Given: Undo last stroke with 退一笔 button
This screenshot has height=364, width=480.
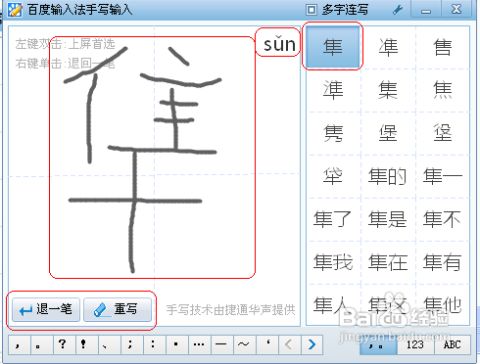Looking at the screenshot, I should (x=46, y=310).
